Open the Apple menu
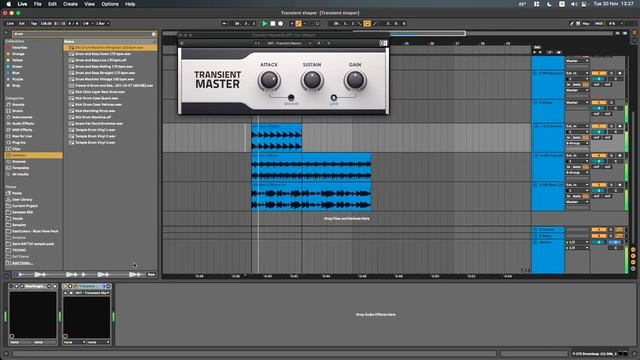This screenshot has height=360, width=640. 9,4
